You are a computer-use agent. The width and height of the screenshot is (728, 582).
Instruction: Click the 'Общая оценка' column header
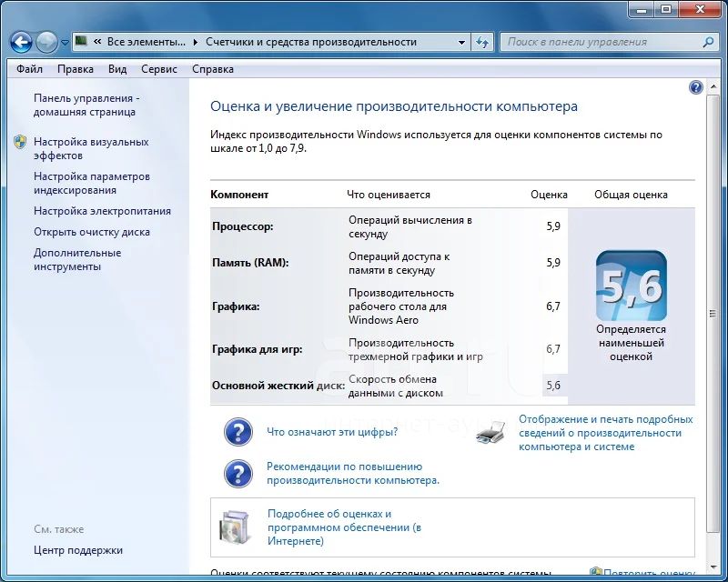[x=631, y=195]
